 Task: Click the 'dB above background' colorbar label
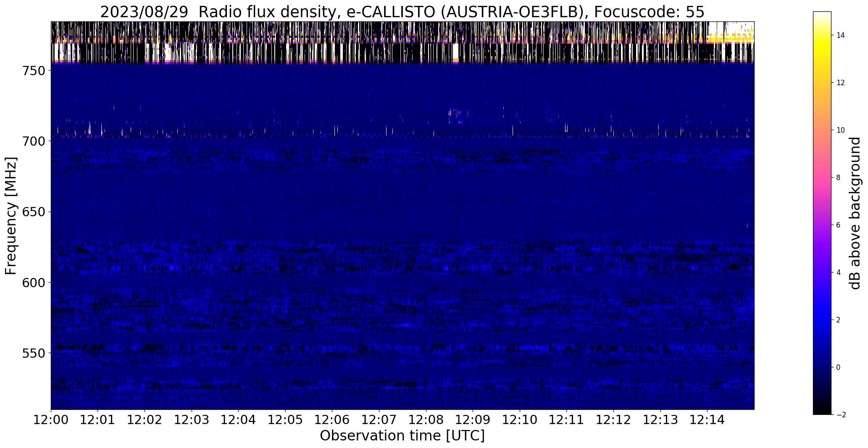(x=855, y=213)
